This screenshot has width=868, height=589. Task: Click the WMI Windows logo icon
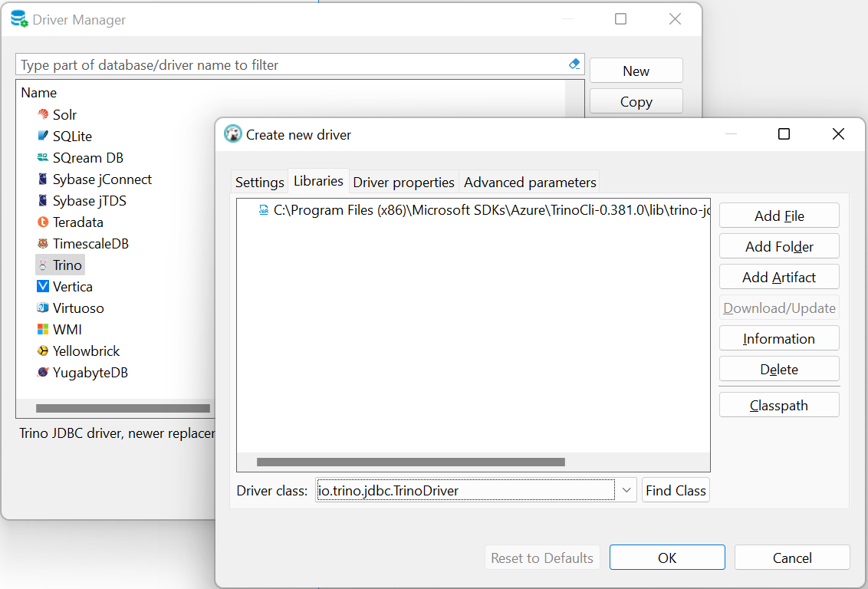43,329
